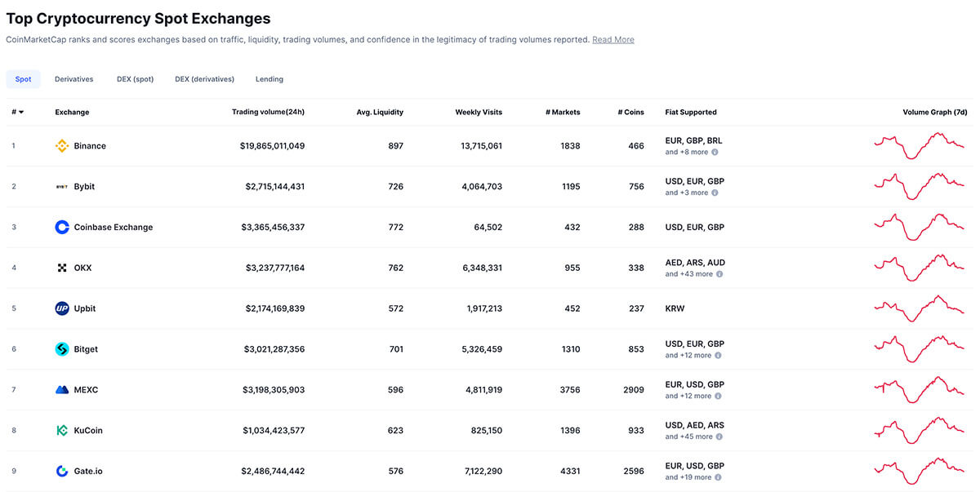Click the Upbit logo icon
The height and width of the screenshot is (492, 980).
[62, 308]
